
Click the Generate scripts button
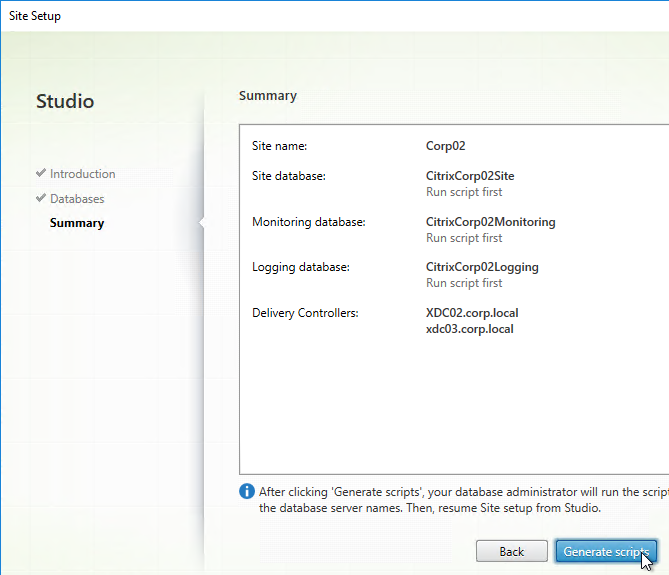click(x=606, y=552)
